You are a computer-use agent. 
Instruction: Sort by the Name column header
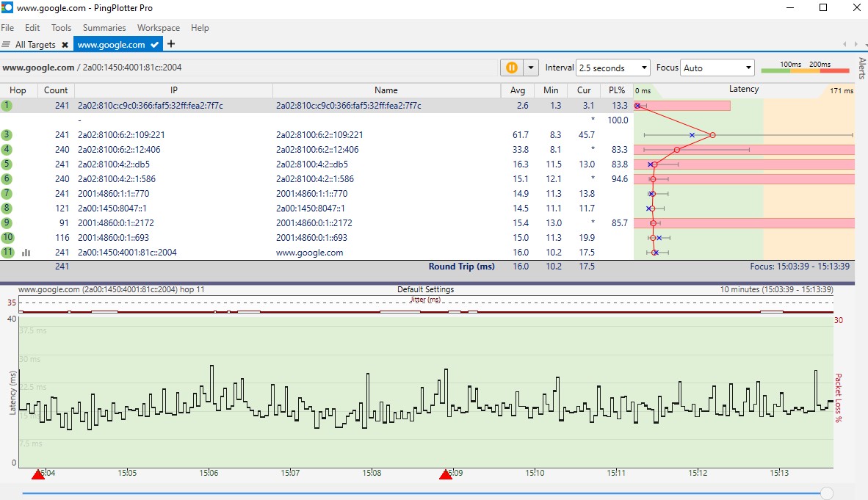(386, 90)
